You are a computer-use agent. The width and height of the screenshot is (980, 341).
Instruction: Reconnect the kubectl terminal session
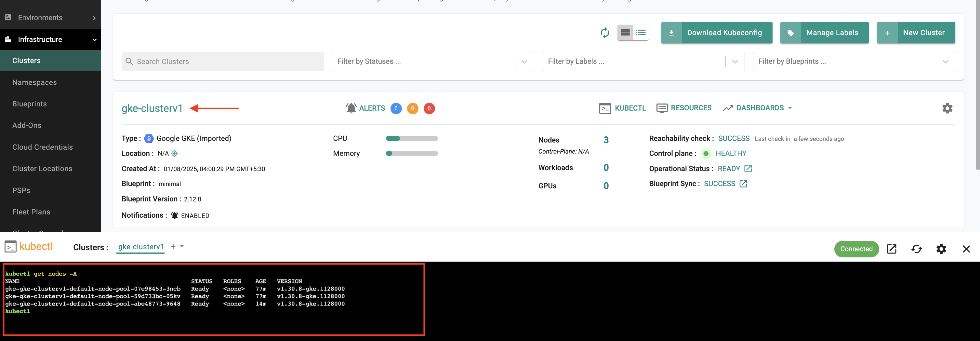pyautogui.click(x=917, y=249)
